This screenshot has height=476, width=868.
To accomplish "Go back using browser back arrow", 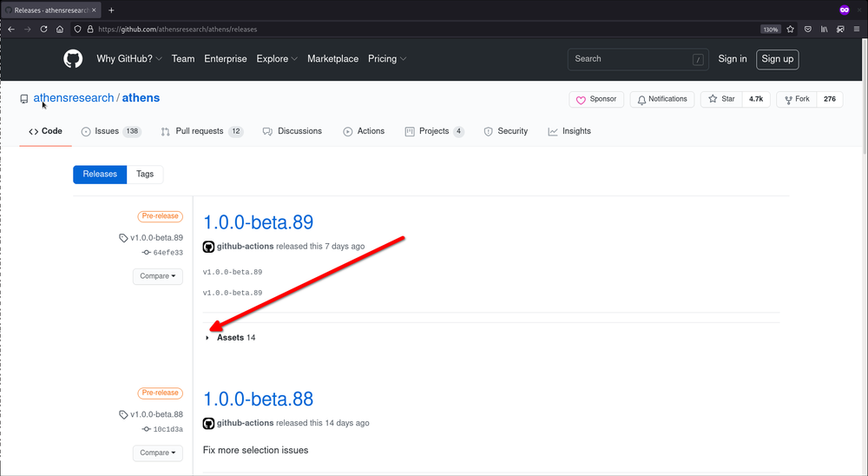I will pyautogui.click(x=11, y=30).
